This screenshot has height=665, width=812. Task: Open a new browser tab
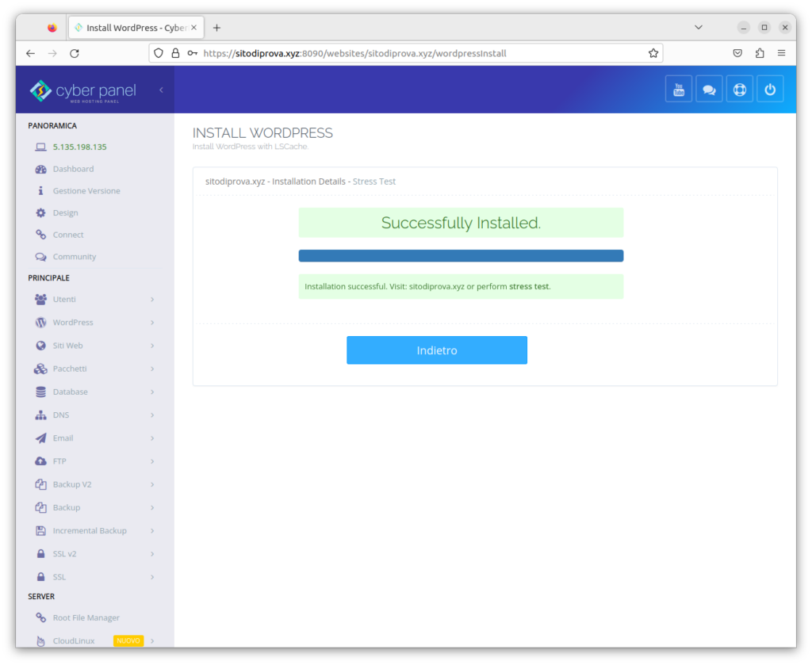tap(217, 28)
